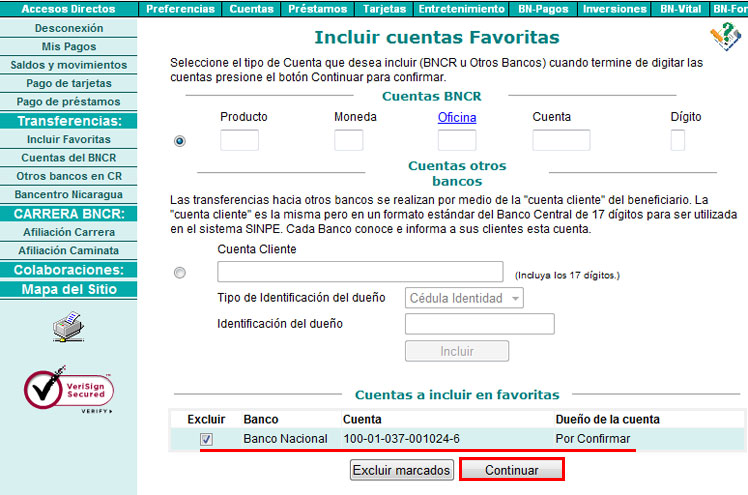Screen dimensions: 748x495
Task: Open the Cuentas menu
Action: [251, 9]
